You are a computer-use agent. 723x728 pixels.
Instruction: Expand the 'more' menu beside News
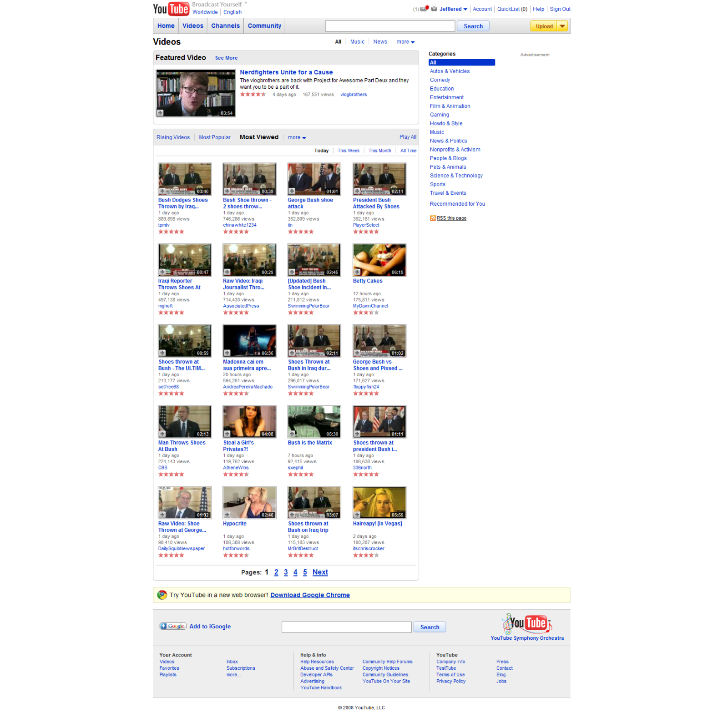tap(405, 42)
